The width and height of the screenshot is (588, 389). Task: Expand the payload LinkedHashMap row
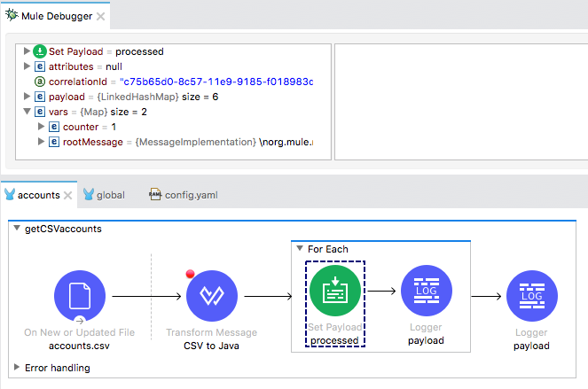click(27, 96)
